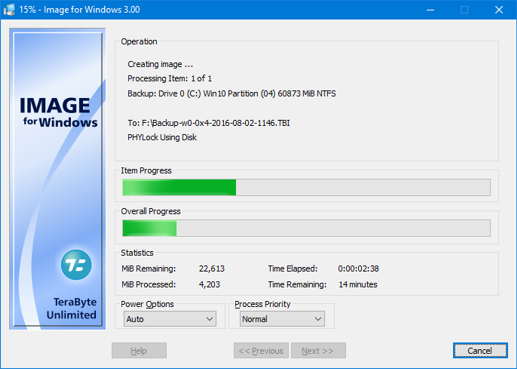Open the Process Priority dropdown arrow
Screen dimensions: 517x369
coord(318,319)
